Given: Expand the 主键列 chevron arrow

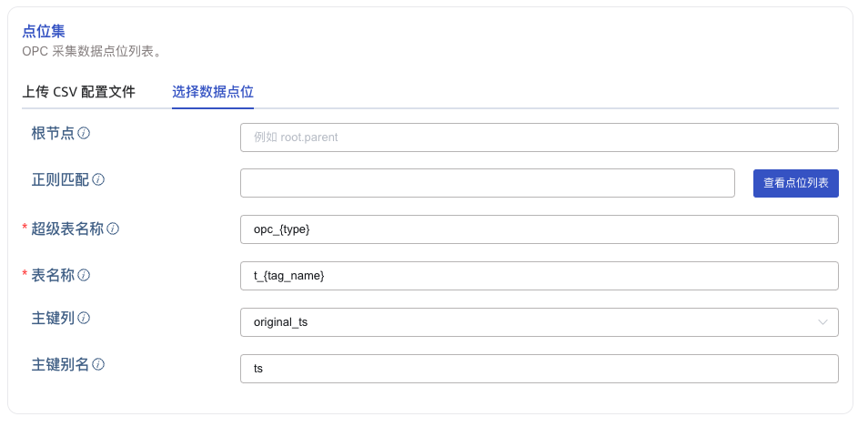Looking at the screenshot, I should [x=823, y=322].
